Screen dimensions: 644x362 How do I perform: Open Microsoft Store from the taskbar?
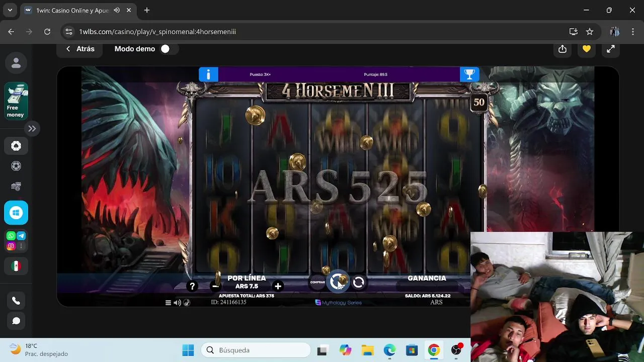412,350
